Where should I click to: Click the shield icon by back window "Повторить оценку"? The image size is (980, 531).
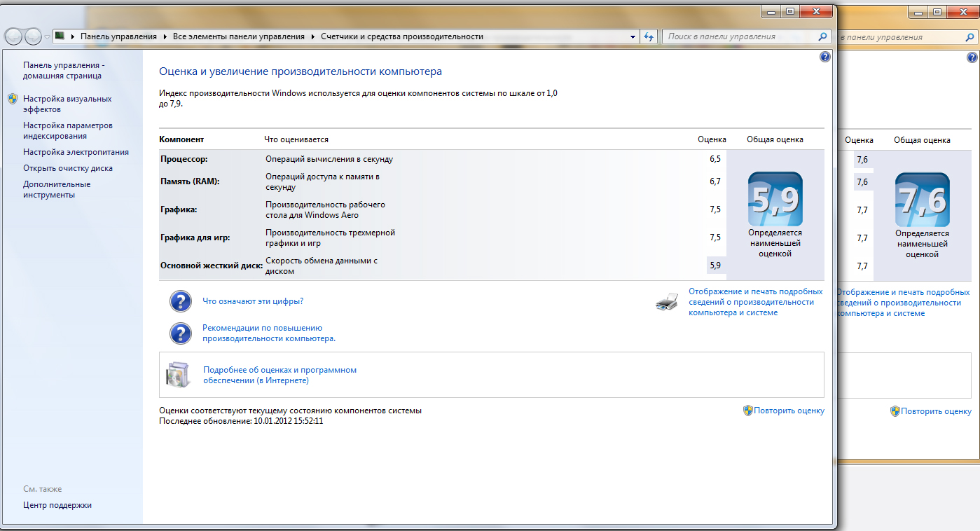tap(895, 411)
